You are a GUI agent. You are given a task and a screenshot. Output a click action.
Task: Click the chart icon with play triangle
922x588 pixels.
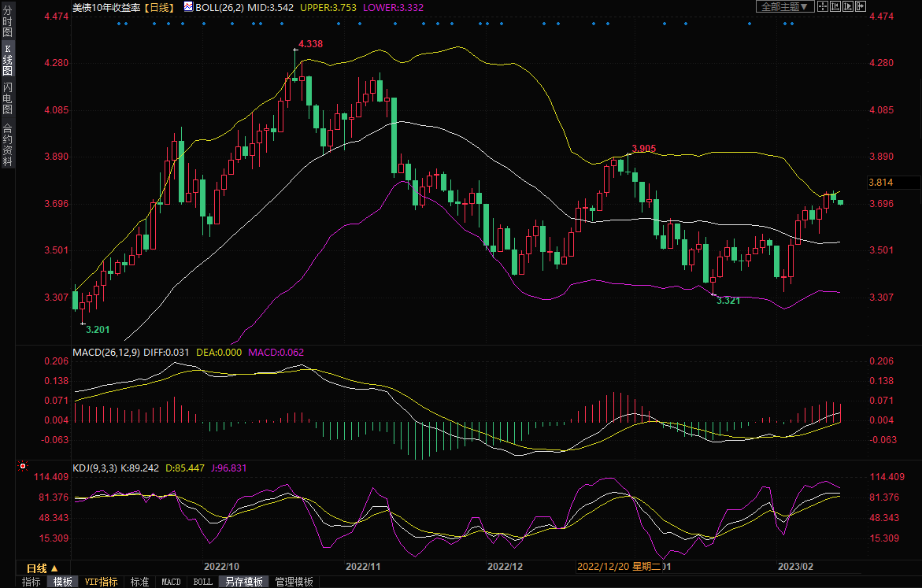tap(848, 6)
